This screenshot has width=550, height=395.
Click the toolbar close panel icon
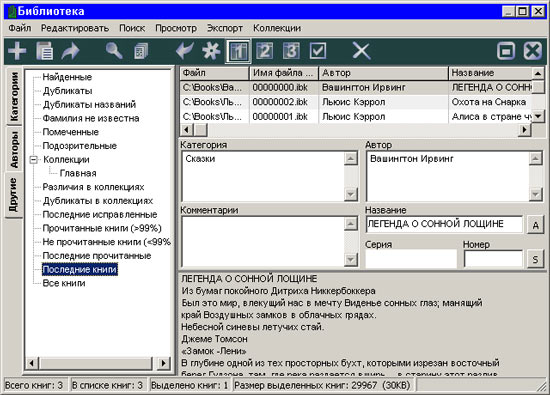(532, 51)
